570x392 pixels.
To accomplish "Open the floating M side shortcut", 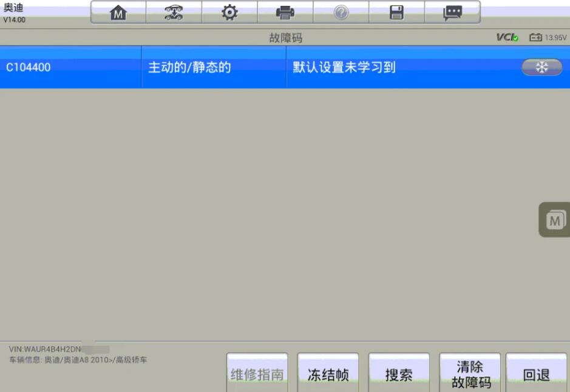I will point(555,220).
